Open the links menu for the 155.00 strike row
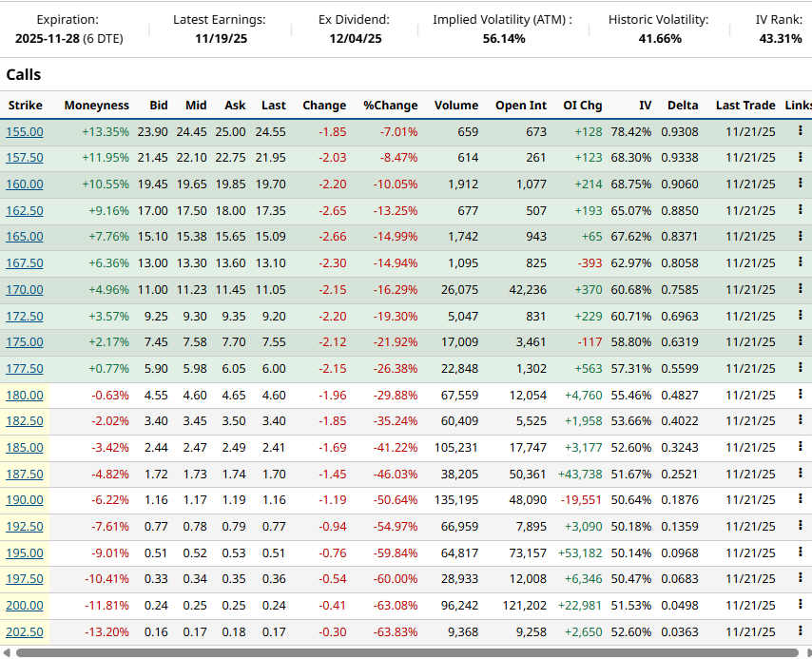812x659 pixels. point(800,130)
